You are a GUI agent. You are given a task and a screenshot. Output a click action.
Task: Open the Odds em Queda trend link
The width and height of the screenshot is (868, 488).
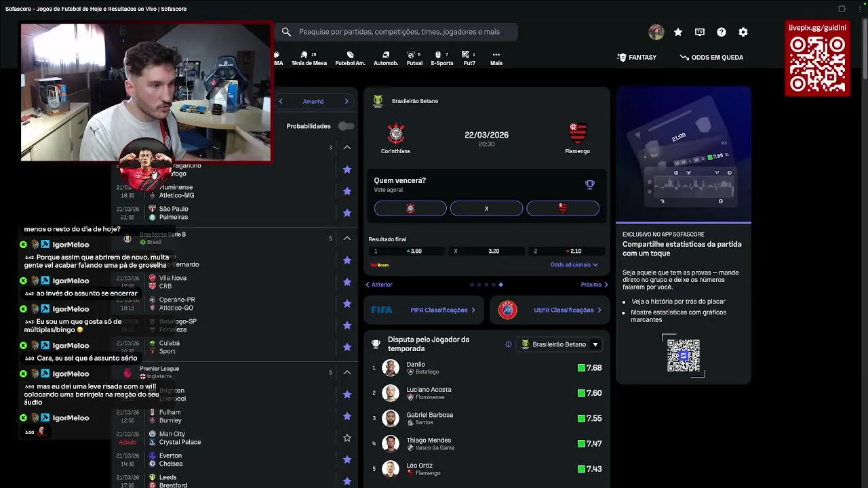coord(711,58)
